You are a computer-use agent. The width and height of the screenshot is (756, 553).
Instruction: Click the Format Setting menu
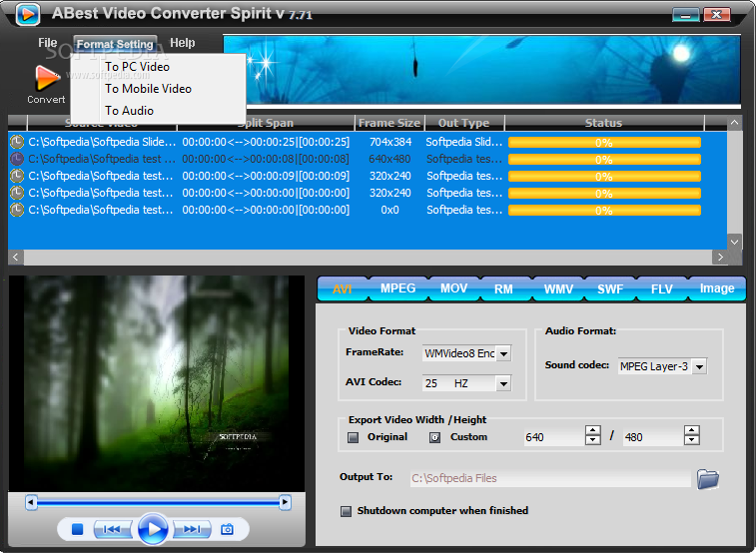pyautogui.click(x=115, y=44)
